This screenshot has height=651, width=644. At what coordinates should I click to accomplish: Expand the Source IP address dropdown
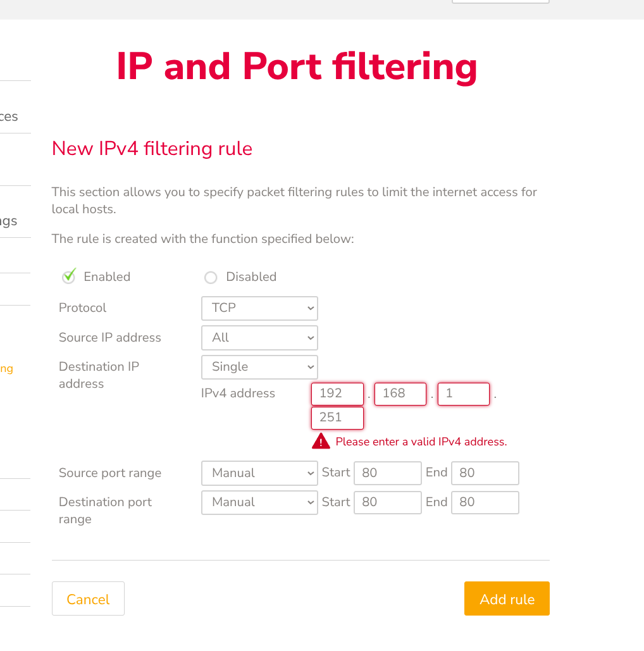point(259,338)
